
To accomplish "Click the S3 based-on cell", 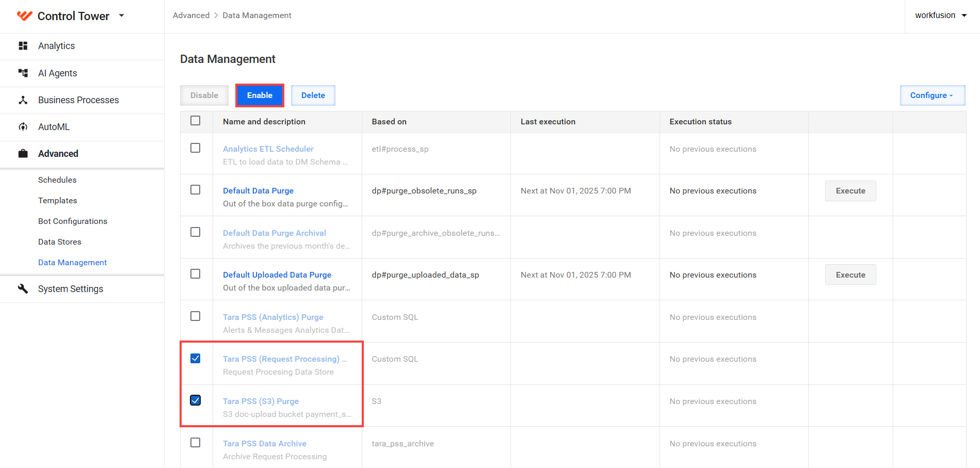I will [377, 401].
